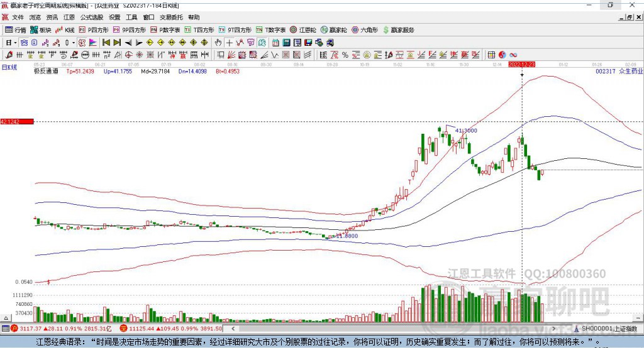This screenshot has width=644, height=348.
Task: Jump to last bar icon
Action: (117, 43)
